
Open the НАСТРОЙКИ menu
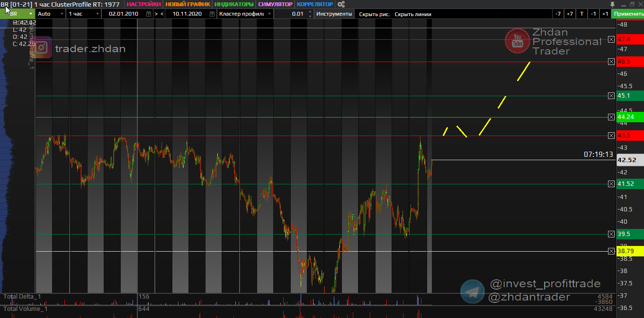click(x=143, y=4)
